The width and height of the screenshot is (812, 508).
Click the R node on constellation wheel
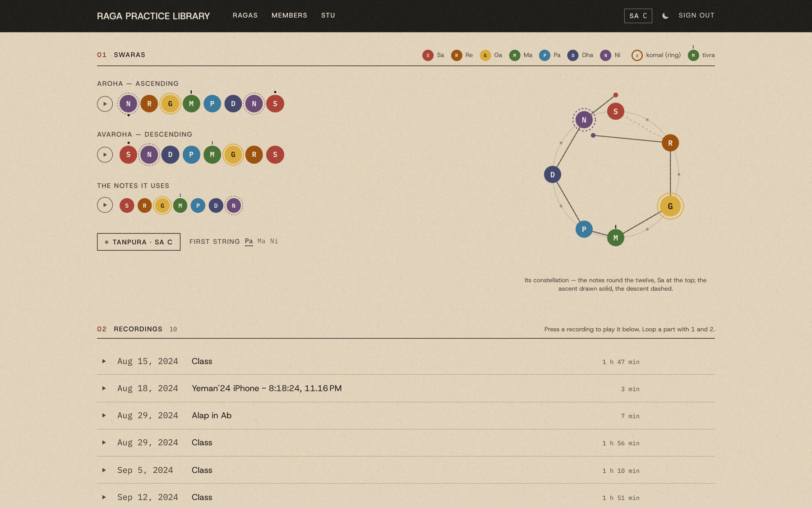point(670,143)
